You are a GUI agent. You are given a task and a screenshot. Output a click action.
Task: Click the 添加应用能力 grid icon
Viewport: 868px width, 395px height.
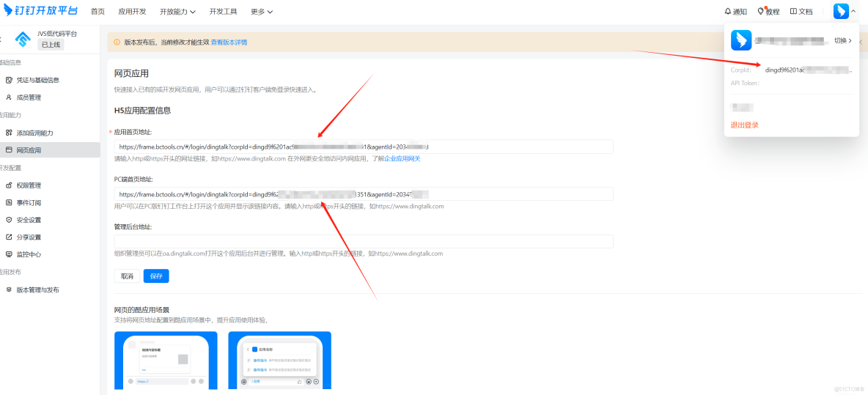(9, 133)
